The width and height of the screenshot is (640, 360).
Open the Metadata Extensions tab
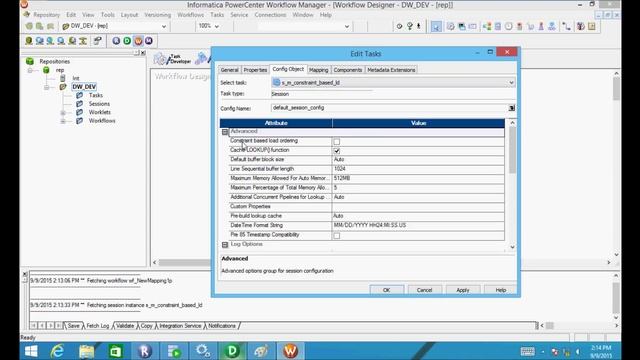391,70
